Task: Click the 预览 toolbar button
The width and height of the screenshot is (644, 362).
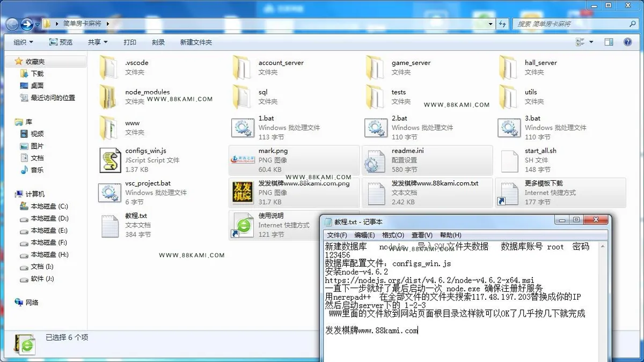Action: tap(61, 42)
